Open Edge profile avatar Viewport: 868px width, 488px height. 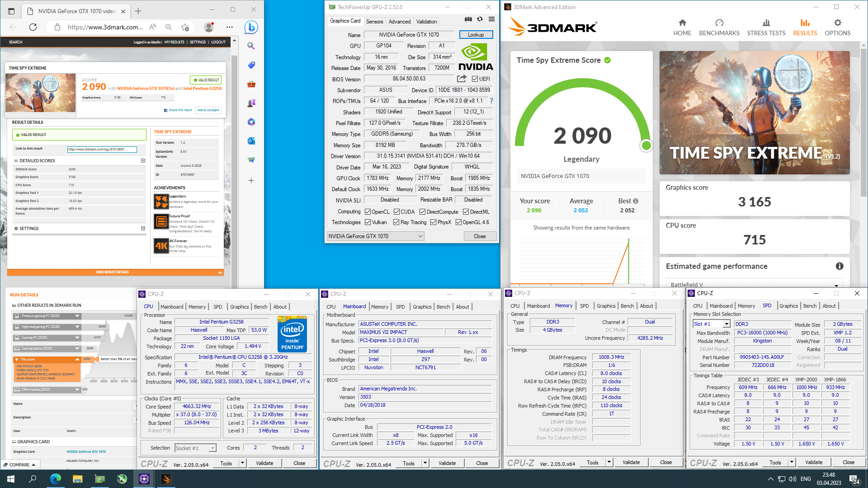[x=209, y=27]
